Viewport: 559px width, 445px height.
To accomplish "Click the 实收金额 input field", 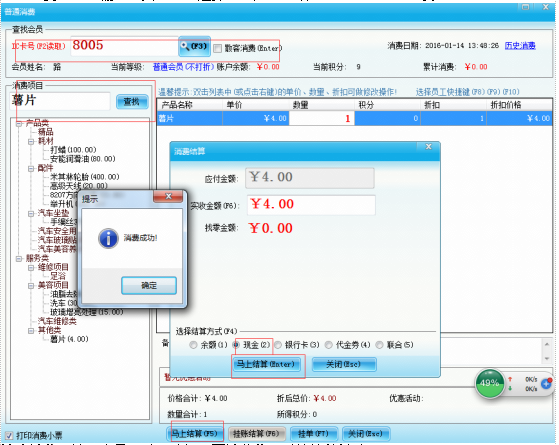I will [x=311, y=205].
